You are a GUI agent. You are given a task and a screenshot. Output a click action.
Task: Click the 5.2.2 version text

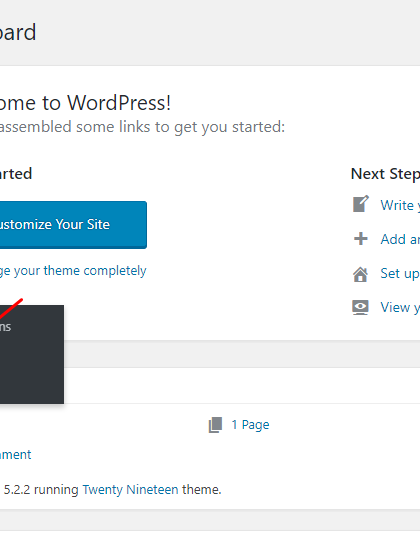[17, 490]
